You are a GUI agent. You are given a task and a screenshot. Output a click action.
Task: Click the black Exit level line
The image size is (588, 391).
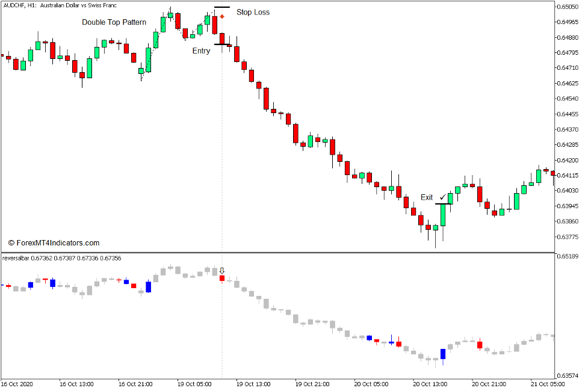(443, 204)
